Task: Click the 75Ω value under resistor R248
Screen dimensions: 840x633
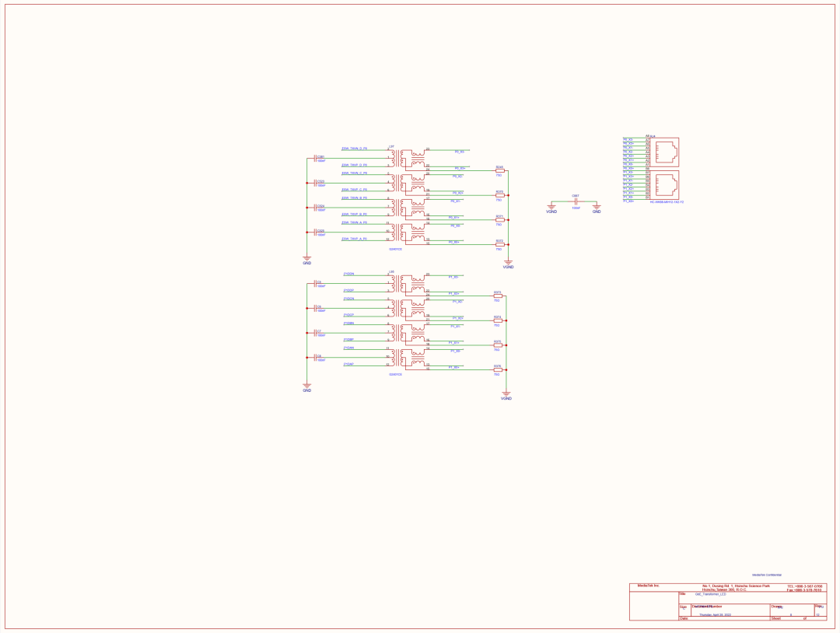Action: pyautogui.click(x=499, y=175)
